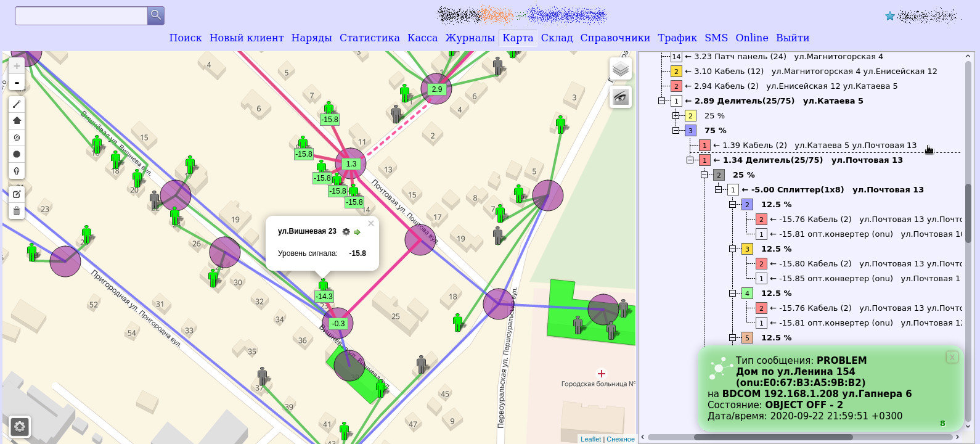The width and height of the screenshot is (980, 444).
Task: Click the tree panel horizontal scrollbar
Action: [774, 437]
